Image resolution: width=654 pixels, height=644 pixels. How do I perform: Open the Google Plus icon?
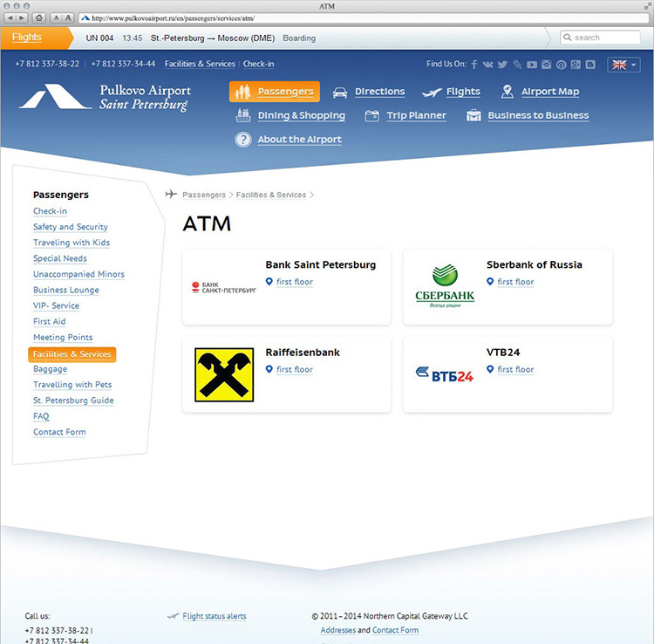click(x=576, y=65)
